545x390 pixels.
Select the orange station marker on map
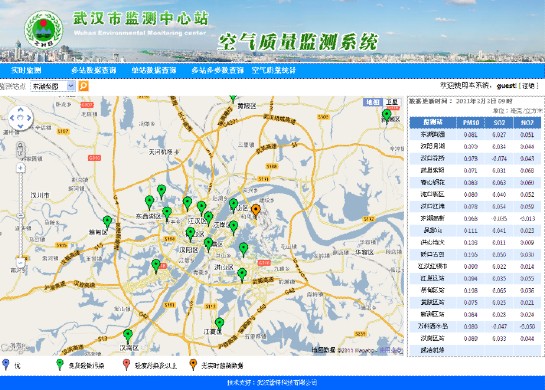click(256, 211)
